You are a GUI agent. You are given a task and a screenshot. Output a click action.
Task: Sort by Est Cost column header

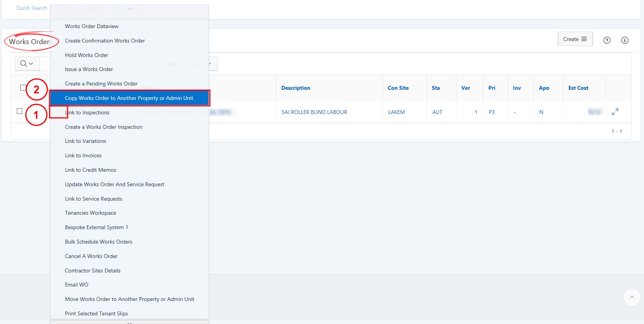(x=578, y=88)
